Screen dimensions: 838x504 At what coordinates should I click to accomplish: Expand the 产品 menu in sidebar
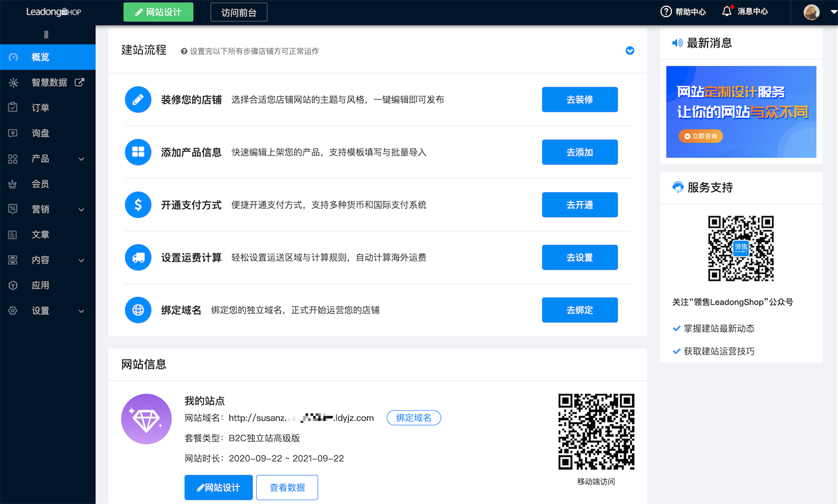tap(81, 158)
